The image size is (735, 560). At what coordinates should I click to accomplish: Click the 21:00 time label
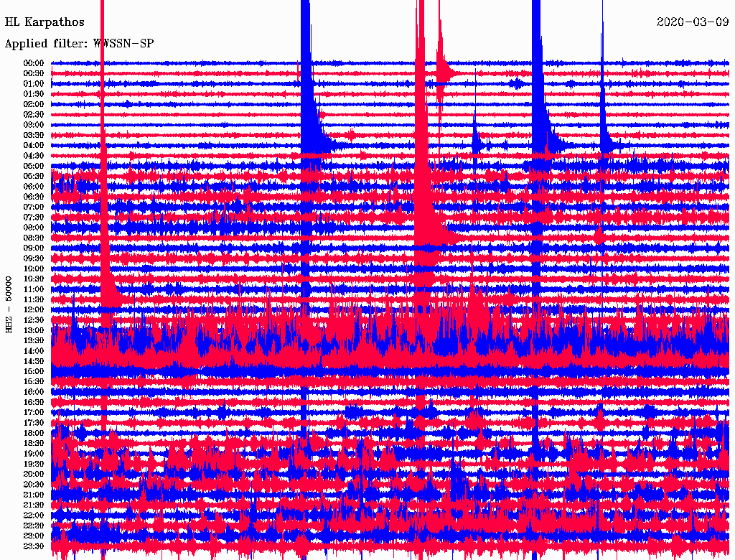click(34, 495)
